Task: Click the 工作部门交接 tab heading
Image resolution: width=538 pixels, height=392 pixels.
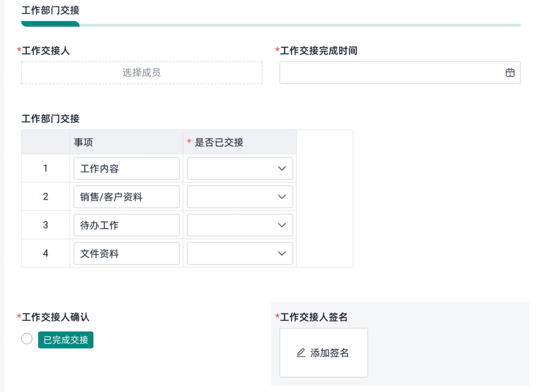Action: [x=50, y=11]
